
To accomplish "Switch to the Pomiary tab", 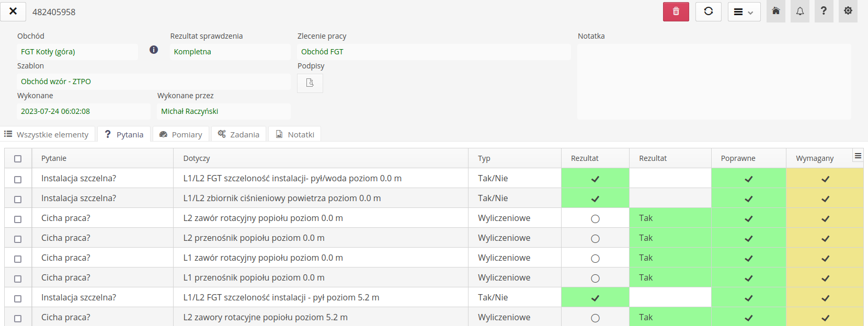I will (181, 134).
